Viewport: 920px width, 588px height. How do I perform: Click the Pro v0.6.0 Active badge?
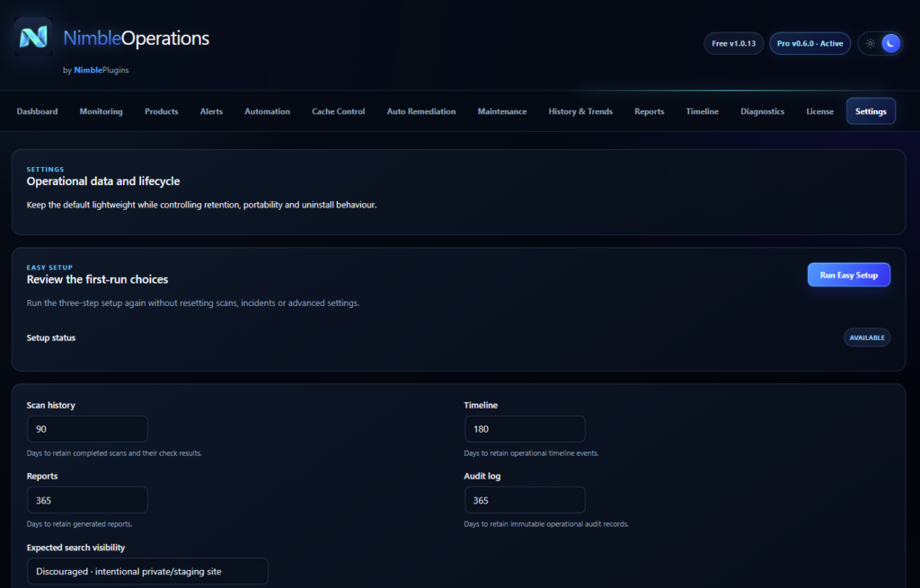point(809,43)
